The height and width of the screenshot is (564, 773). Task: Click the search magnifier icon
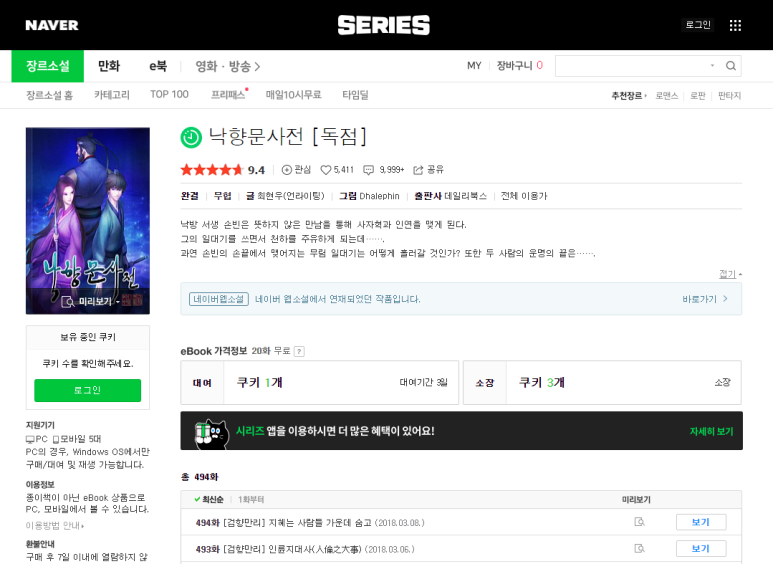pos(731,66)
